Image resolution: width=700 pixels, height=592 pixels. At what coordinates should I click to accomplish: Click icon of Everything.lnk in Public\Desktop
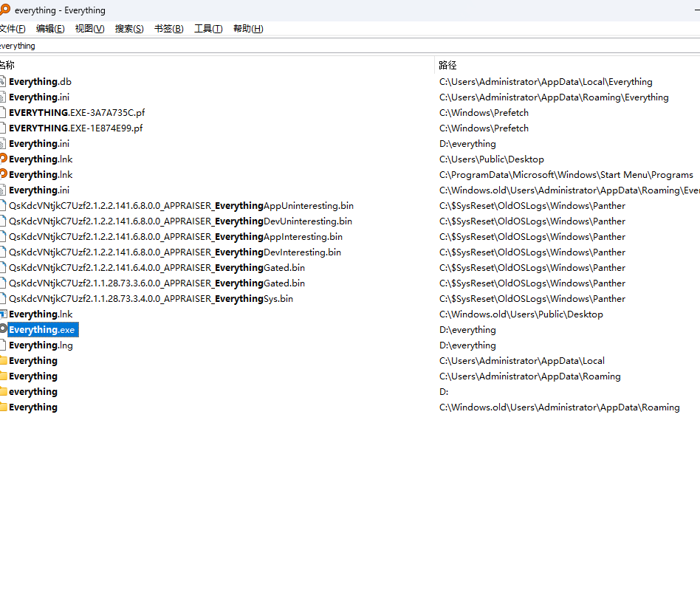click(3, 159)
